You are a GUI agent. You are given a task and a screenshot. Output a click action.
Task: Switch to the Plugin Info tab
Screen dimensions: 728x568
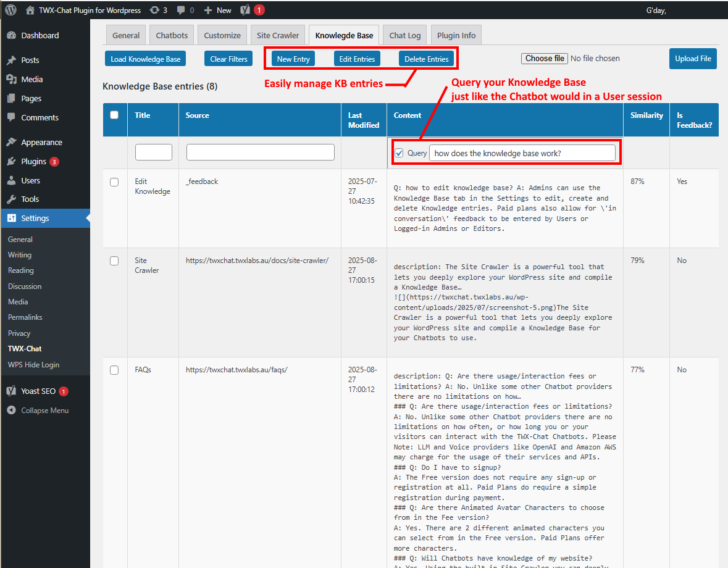point(456,35)
